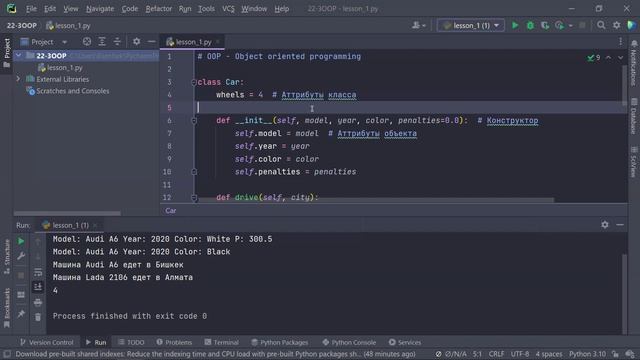Click the Car breadcrumb
This screenshot has width=640, height=360.
click(171, 211)
